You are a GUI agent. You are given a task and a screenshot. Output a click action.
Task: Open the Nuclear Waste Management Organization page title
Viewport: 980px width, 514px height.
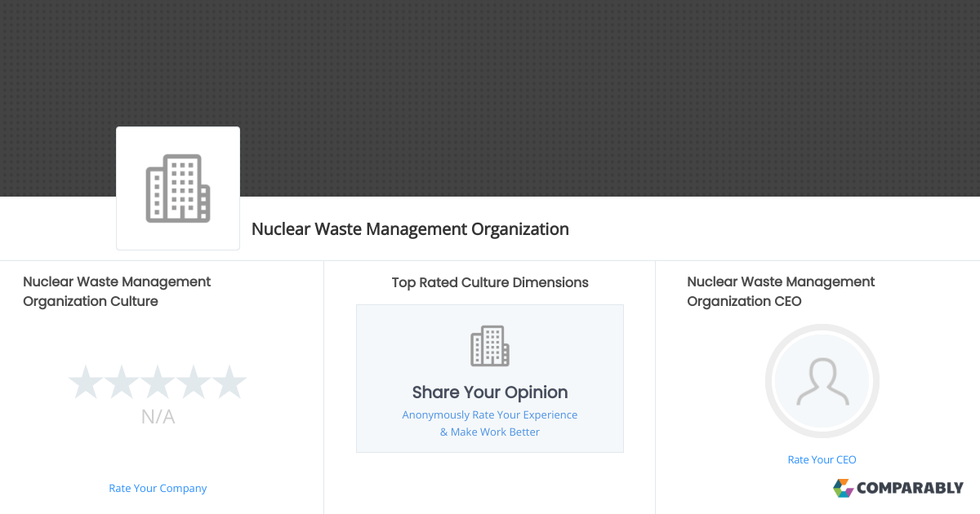click(x=411, y=229)
